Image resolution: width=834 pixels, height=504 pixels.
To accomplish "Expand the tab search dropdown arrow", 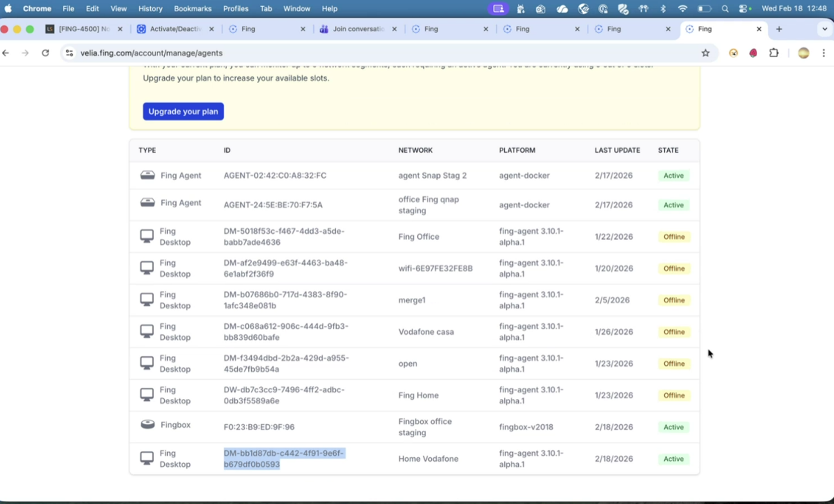I will click(824, 29).
